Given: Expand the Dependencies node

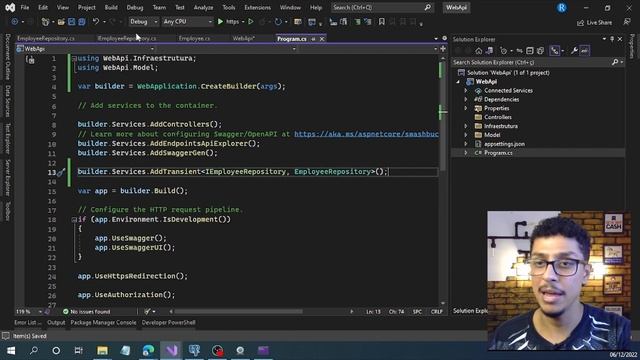Looking at the screenshot, I should click(x=466, y=100).
